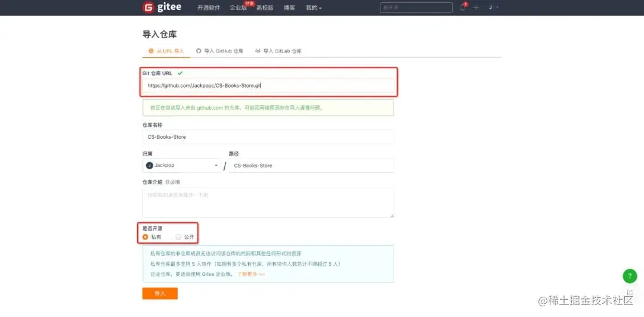Click the Git 仓库 URL input field

(x=268, y=86)
